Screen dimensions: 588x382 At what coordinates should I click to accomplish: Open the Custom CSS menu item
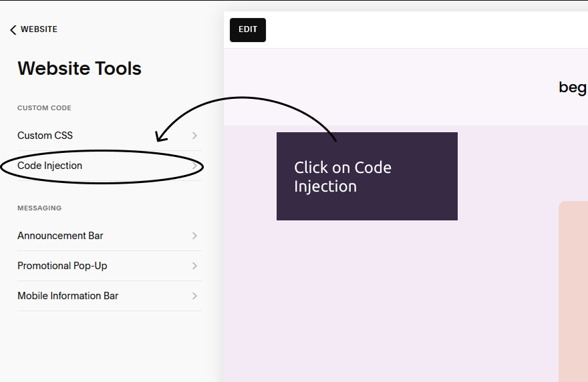pyautogui.click(x=110, y=136)
